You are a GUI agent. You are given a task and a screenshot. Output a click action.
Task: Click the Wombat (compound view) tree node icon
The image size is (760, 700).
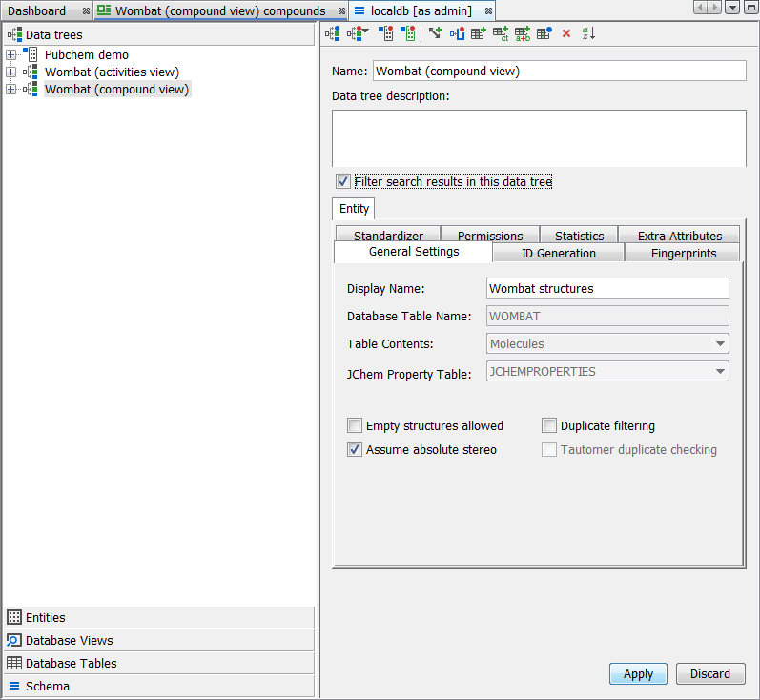coord(31,90)
